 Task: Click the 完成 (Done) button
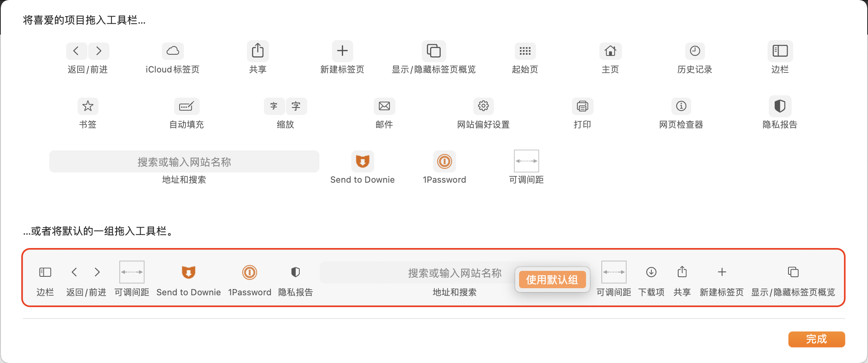[x=816, y=339]
